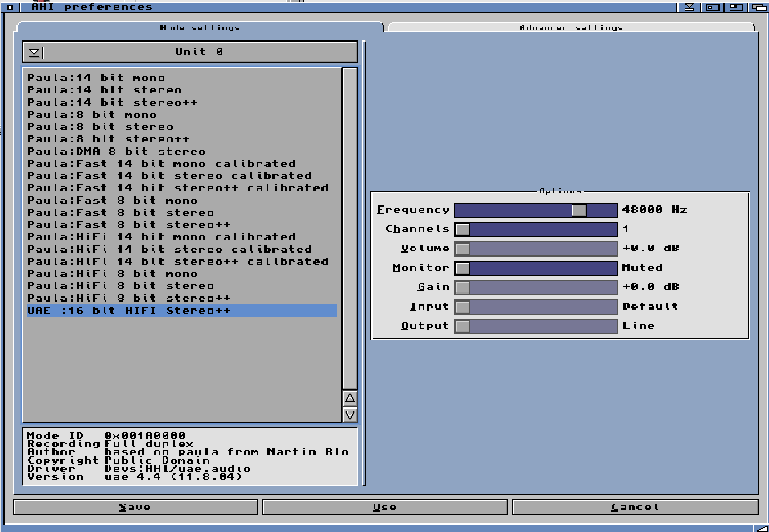The width and height of the screenshot is (769, 532).
Task: Click the Channels slider knob
Action: (x=463, y=229)
